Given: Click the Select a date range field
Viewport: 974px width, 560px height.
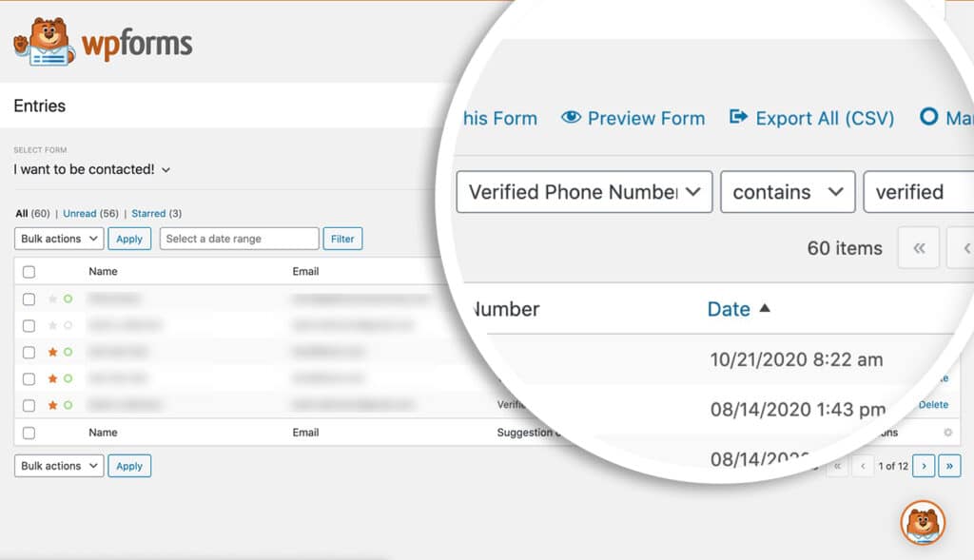Looking at the screenshot, I should 238,239.
